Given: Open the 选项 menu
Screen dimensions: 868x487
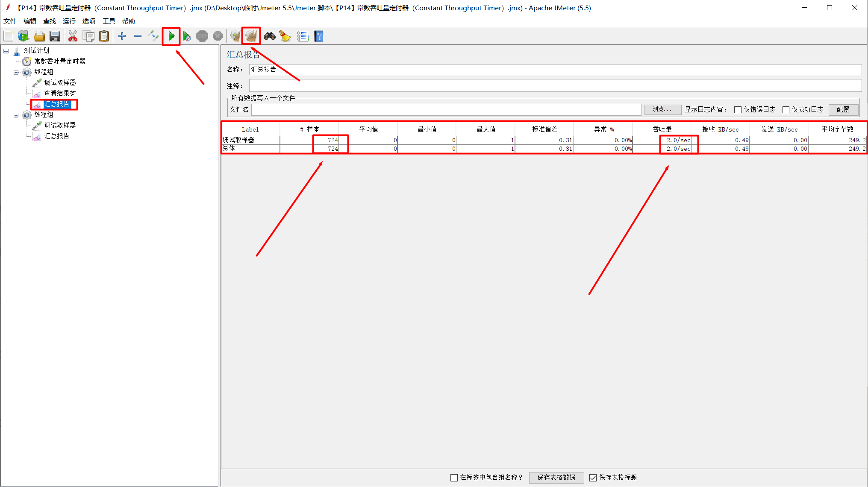Looking at the screenshot, I should (88, 21).
